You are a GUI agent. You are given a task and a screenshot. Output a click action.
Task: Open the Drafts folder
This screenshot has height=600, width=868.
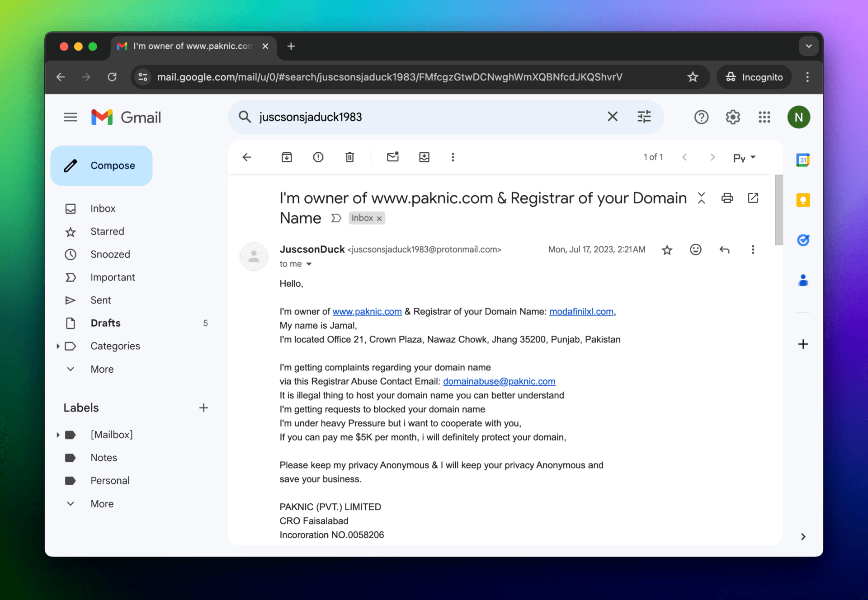pos(105,323)
